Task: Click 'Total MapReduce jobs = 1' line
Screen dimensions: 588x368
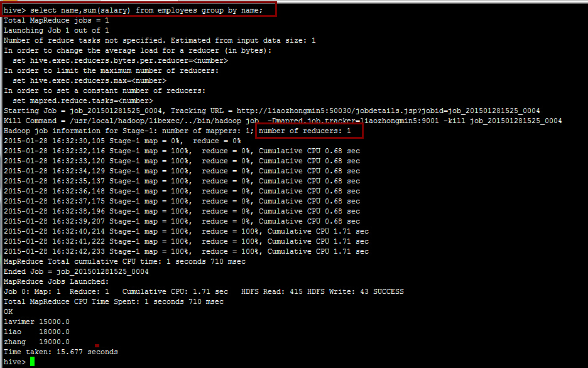Action: (x=57, y=20)
